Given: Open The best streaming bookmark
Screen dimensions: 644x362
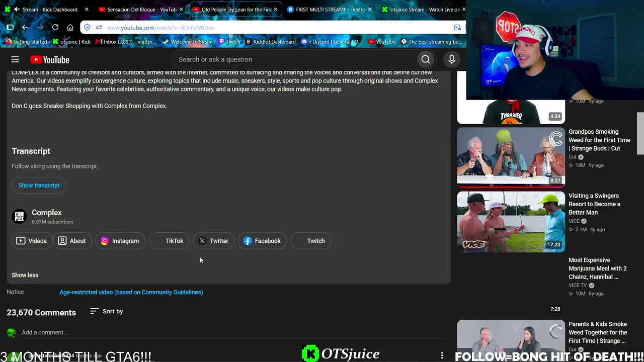Looking at the screenshot, I should click(431, 42).
